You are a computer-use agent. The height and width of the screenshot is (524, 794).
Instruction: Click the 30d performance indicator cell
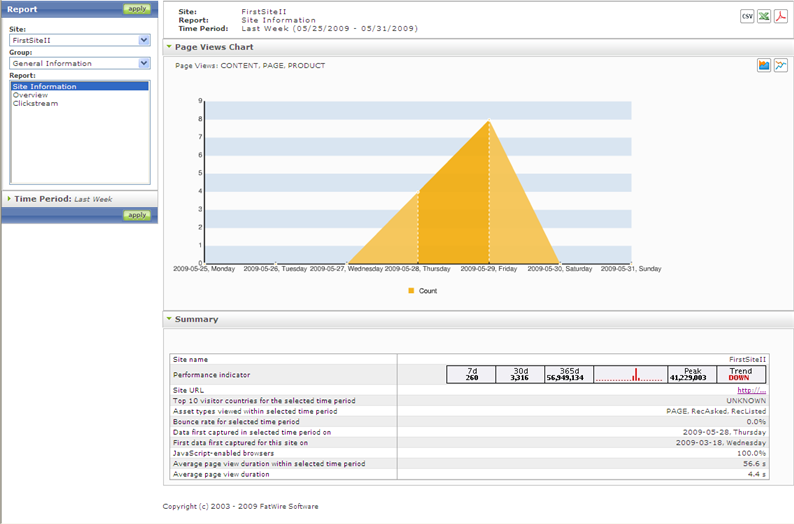520,374
